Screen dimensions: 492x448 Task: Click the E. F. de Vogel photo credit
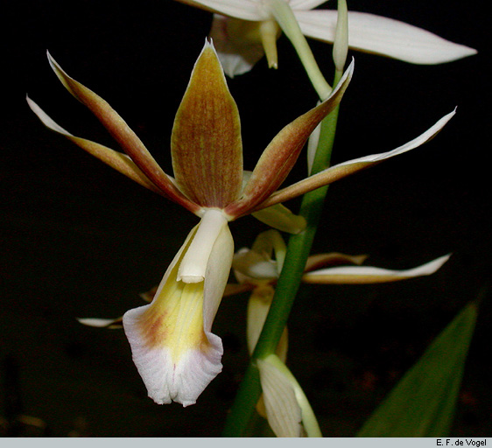[461, 443]
